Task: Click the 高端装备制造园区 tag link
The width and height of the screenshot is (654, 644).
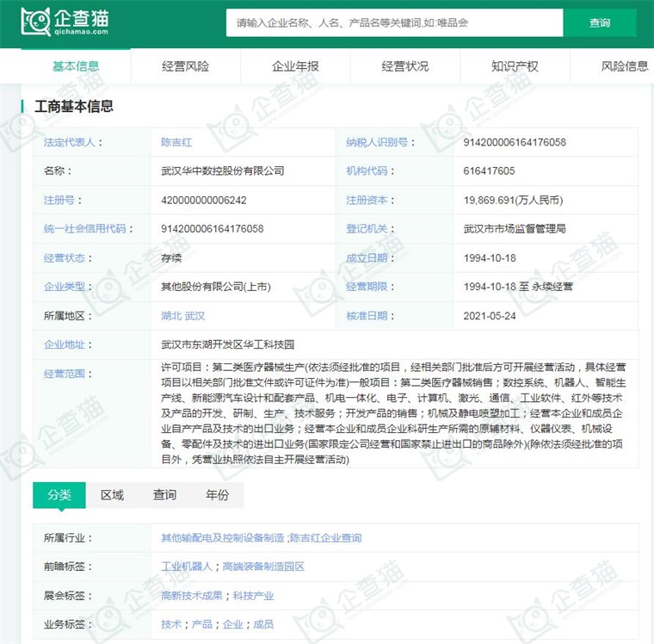Action: coord(263,567)
